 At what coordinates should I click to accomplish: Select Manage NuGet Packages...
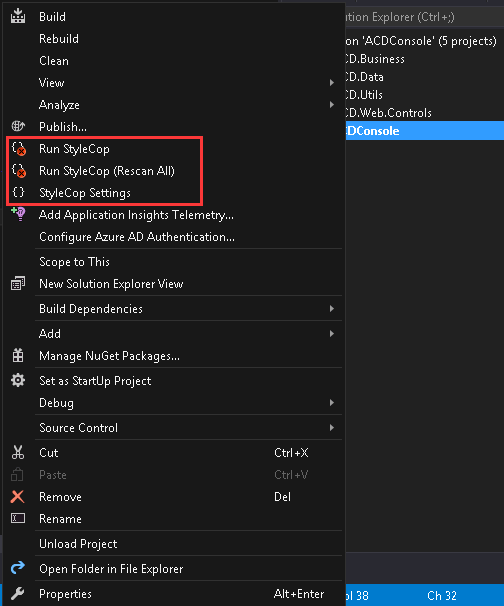coord(174,356)
